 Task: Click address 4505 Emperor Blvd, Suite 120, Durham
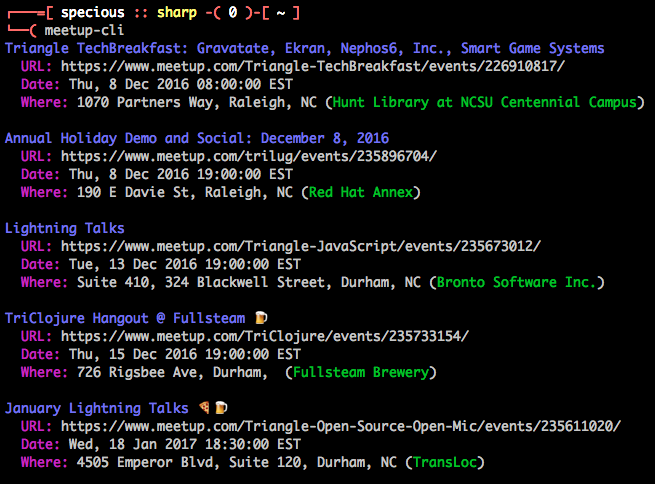(x=223, y=462)
